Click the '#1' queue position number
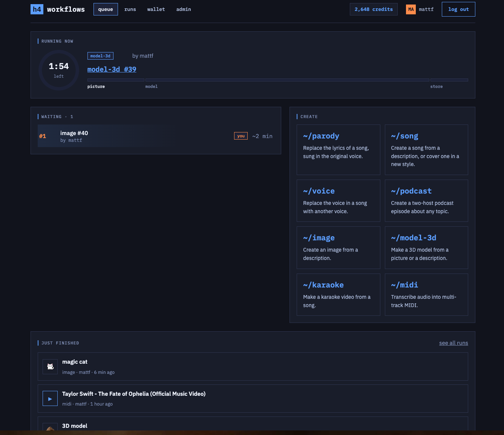This screenshot has width=504, height=435. point(43,136)
